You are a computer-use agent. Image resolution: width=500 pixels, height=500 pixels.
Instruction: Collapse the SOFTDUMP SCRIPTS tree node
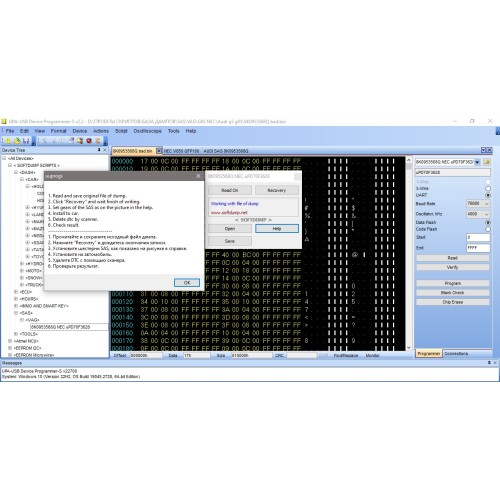click(10, 165)
